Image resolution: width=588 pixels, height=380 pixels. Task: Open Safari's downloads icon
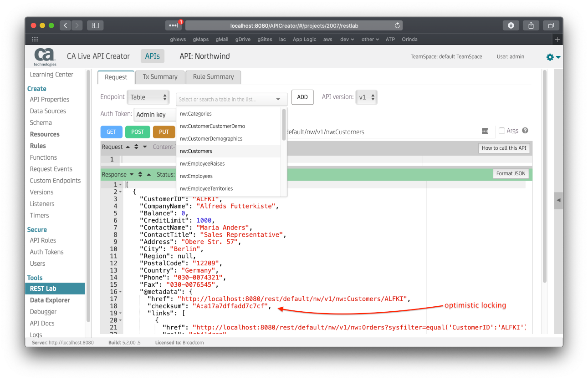(x=511, y=25)
